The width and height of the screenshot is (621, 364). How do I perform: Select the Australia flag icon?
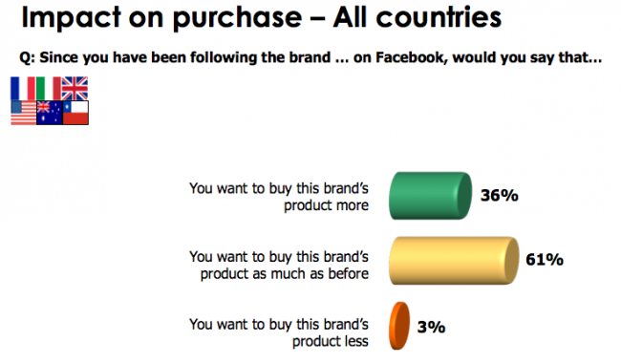click(50, 113)
